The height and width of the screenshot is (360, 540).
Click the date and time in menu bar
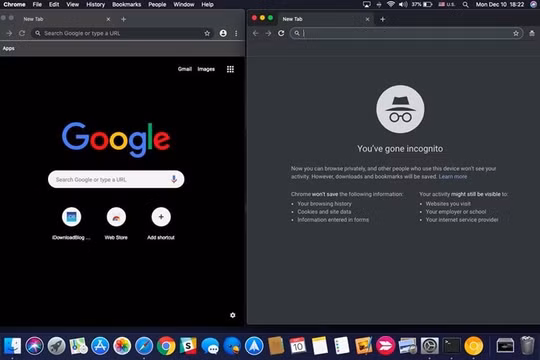pos(500,4)
